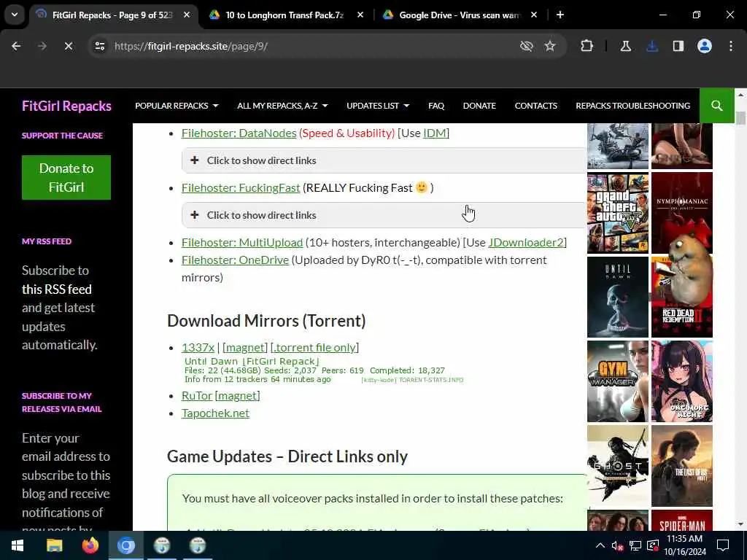Viewport: 747px width, 560px height.
Task: Open the JDownloader2 link
Action: 526,242
